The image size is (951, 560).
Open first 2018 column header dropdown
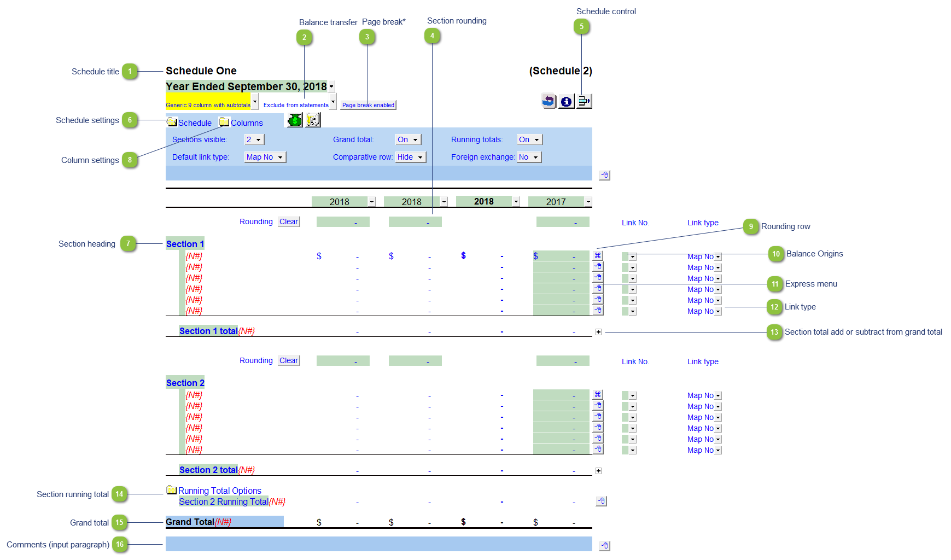[371, 202]
